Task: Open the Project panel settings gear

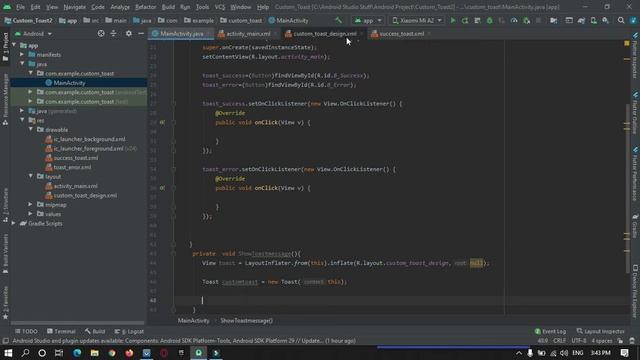Action: (x=129, y=33)
